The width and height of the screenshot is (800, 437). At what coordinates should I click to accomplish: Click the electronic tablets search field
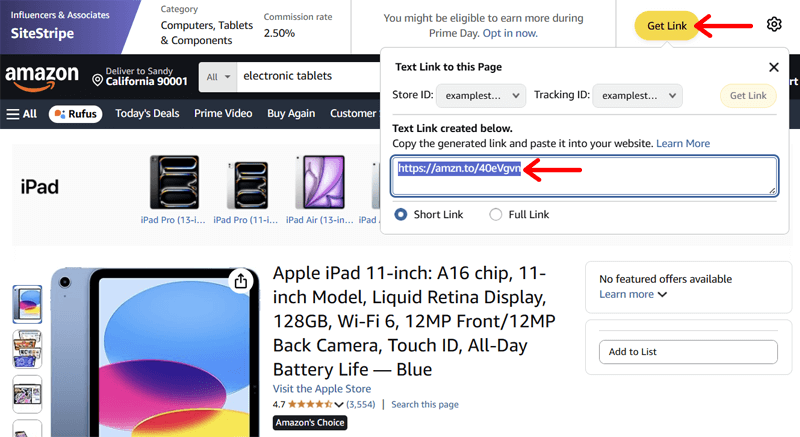[x=311, y=76]
